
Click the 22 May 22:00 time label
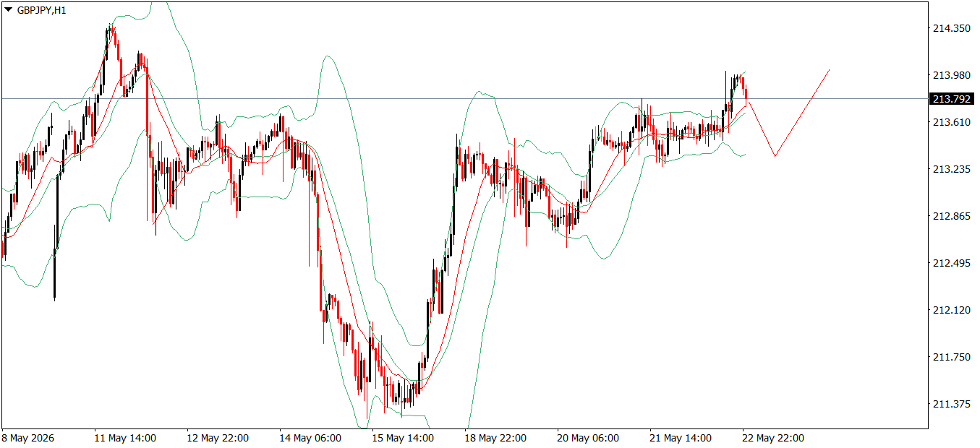pos(773,438)
